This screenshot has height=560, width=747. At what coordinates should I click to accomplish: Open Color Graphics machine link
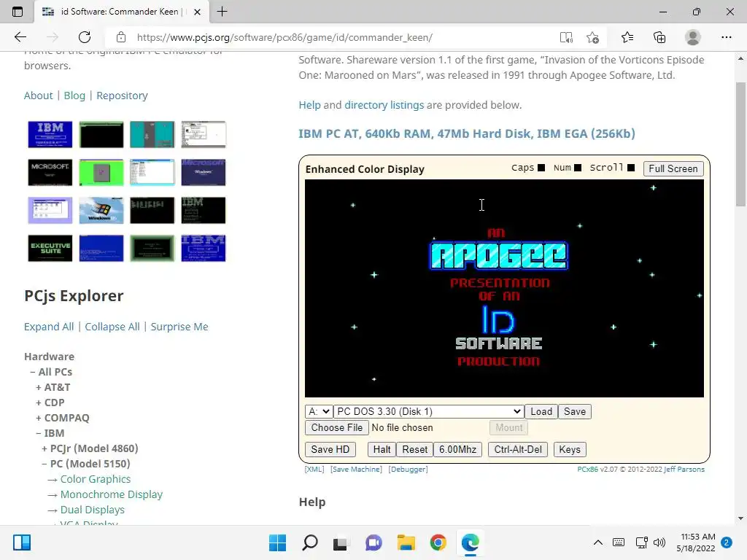point(96,479)
